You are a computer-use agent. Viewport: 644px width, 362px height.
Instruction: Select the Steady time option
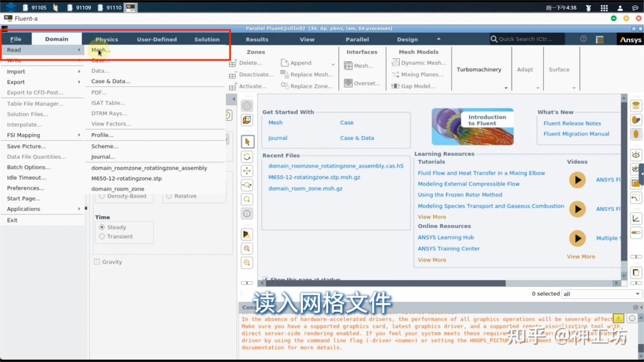(x=102, y=227)
